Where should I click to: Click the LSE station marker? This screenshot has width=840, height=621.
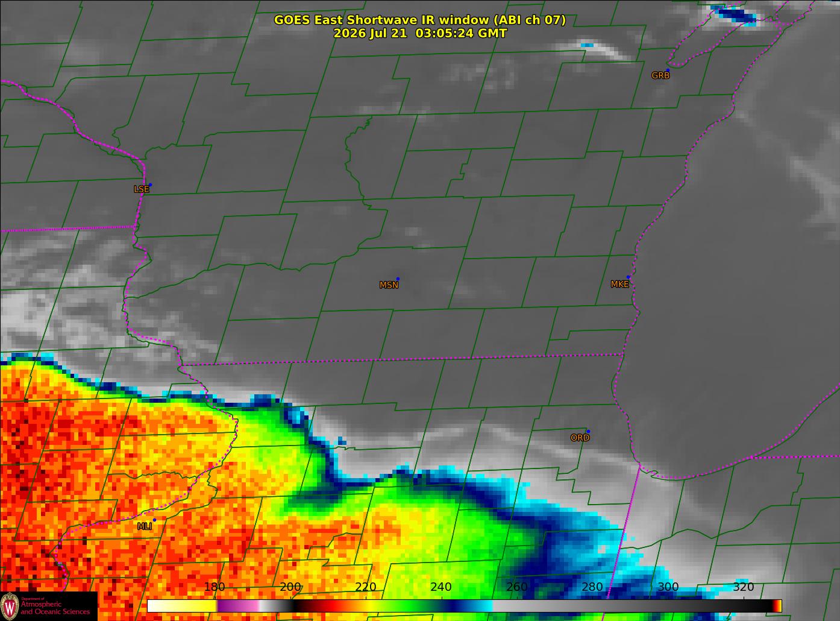coord(150,185)
